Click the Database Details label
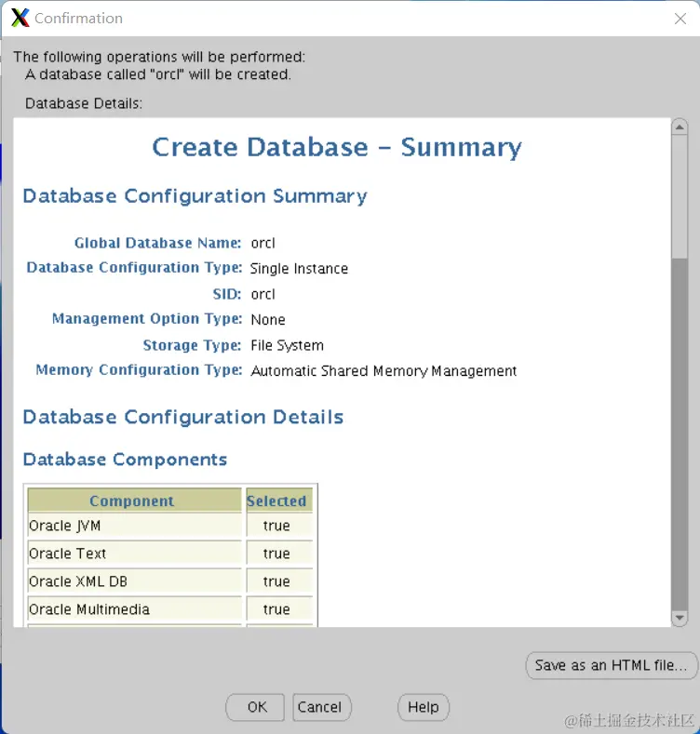Screen dimensions: 700x734 [84, 103]
